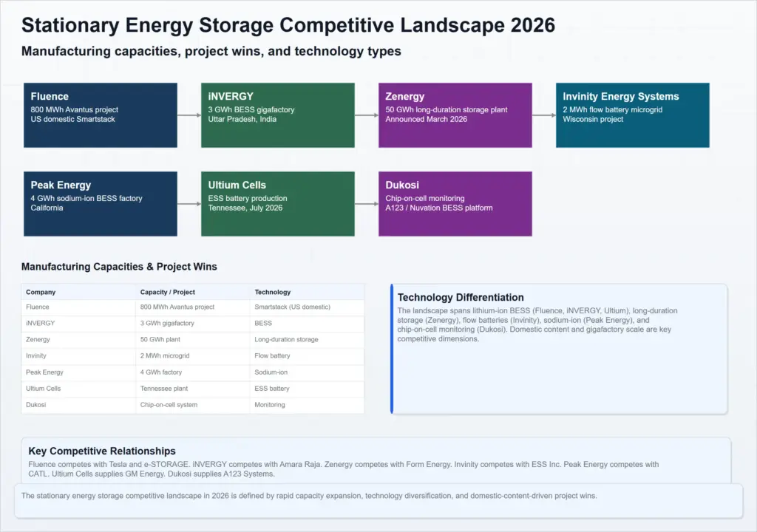
Task: Select table cell 'Dukosi' in Company column
Action: 78,405
